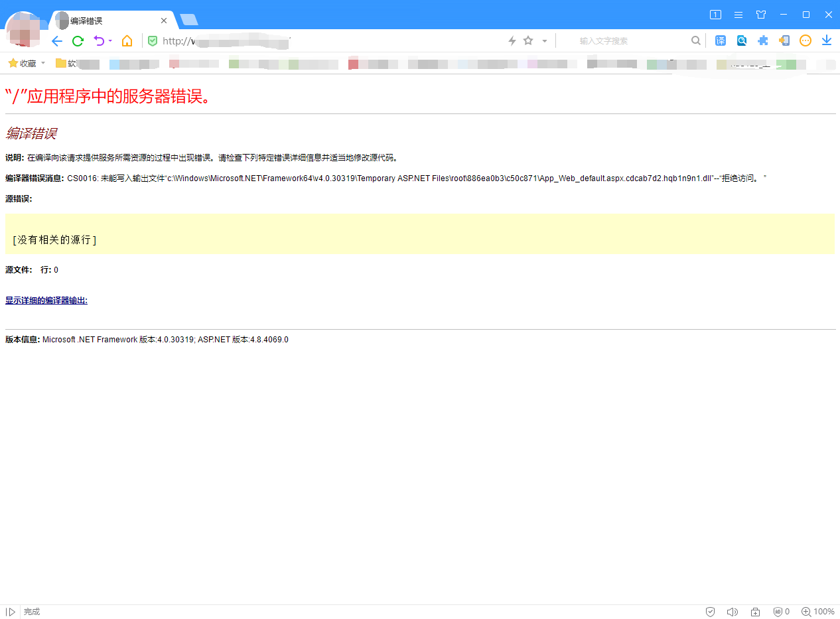This screenshot has height=619, width=840.
Task: Click the blue search-image extension icon
Action: coord(742,40)
